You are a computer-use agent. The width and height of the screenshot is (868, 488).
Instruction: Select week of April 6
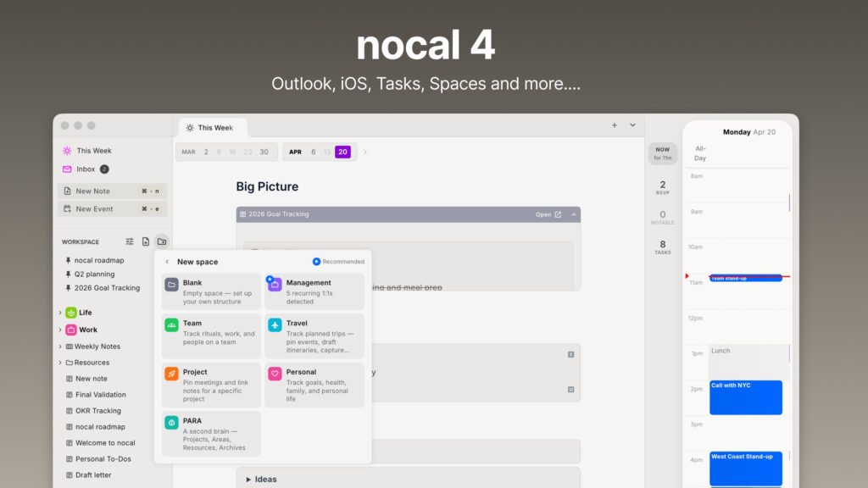point(314,152)
